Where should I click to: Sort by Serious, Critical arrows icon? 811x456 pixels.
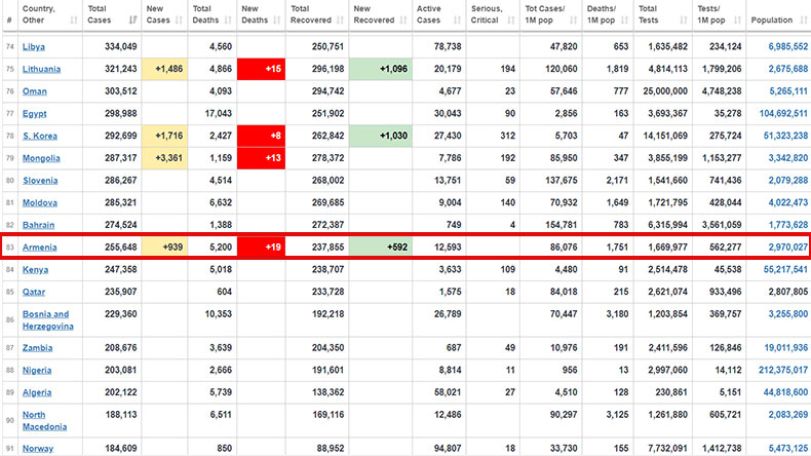coord(511,20)
